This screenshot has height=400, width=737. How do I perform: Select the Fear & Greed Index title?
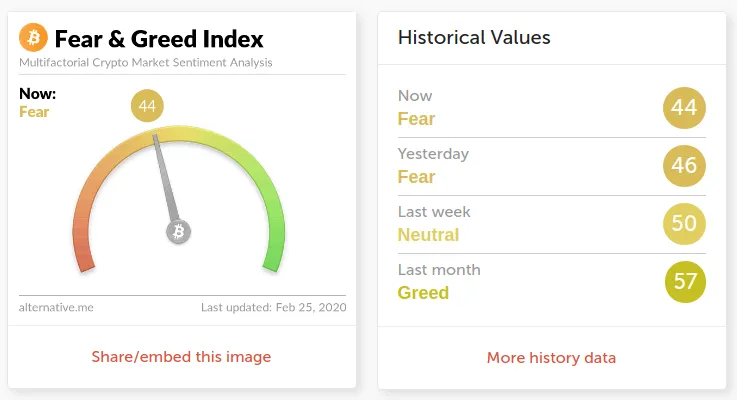pos(159,39)
